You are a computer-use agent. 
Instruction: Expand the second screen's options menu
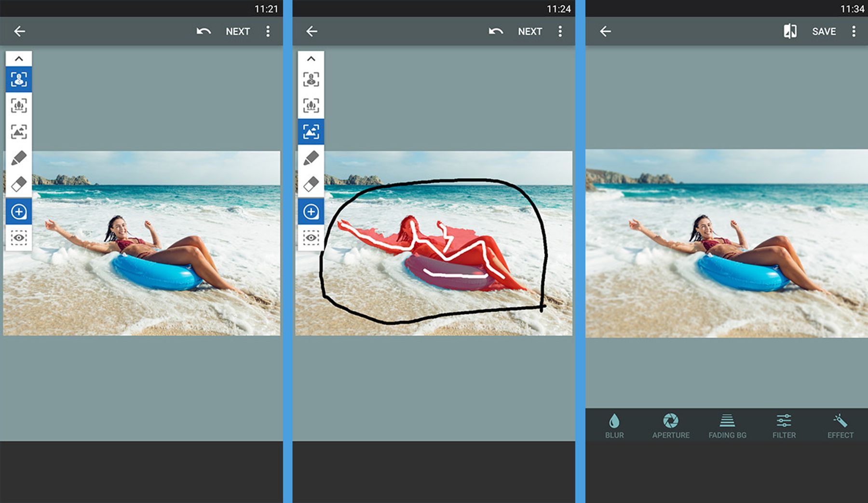[x=560, y=31]
